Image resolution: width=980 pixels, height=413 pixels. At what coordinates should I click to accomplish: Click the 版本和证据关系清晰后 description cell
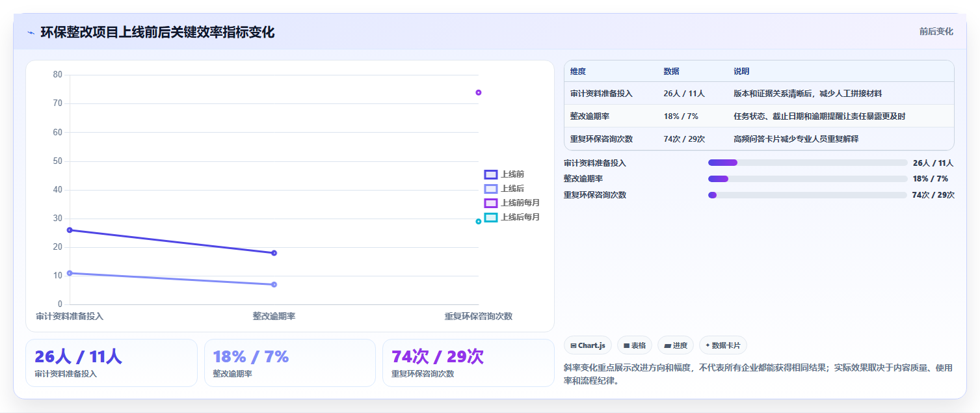[x=808, y=94]
